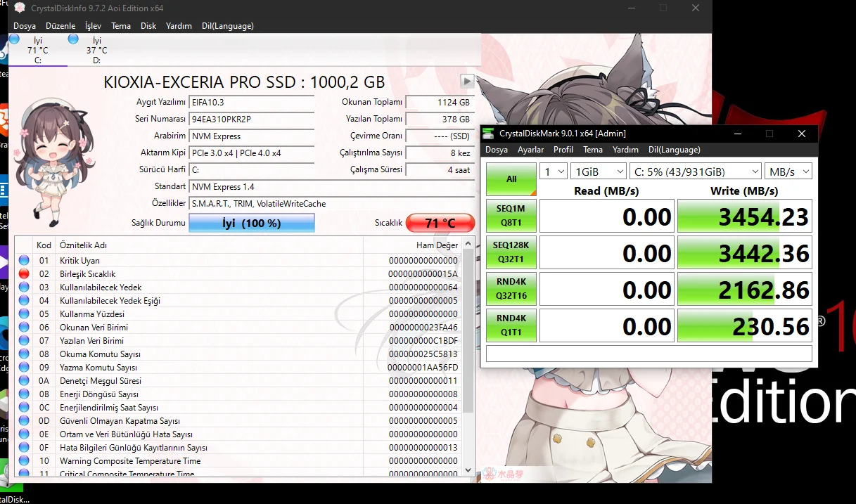
Task: Open Profil menu in CrystalDiskMark
Action: [563, 150]
